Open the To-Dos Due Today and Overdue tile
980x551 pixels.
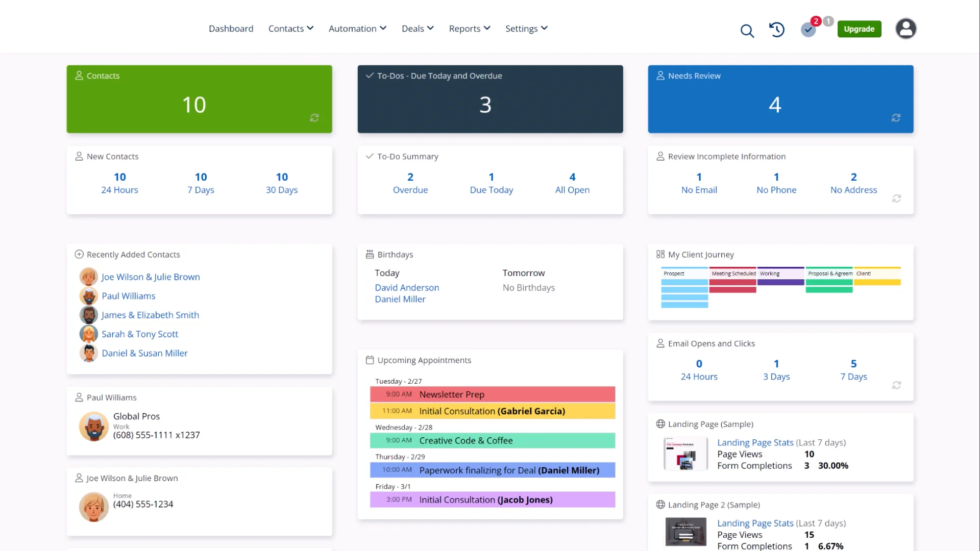[x=490, y=99]
